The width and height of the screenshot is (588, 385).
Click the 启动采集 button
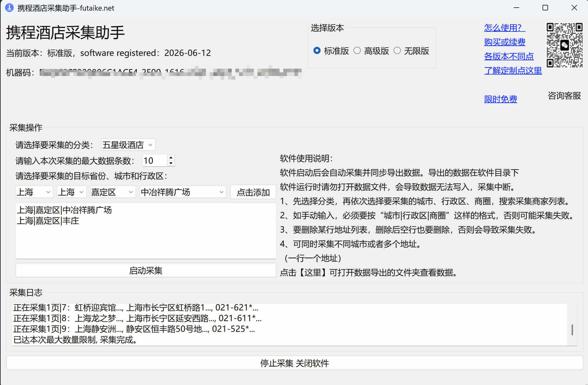(146, 270)
